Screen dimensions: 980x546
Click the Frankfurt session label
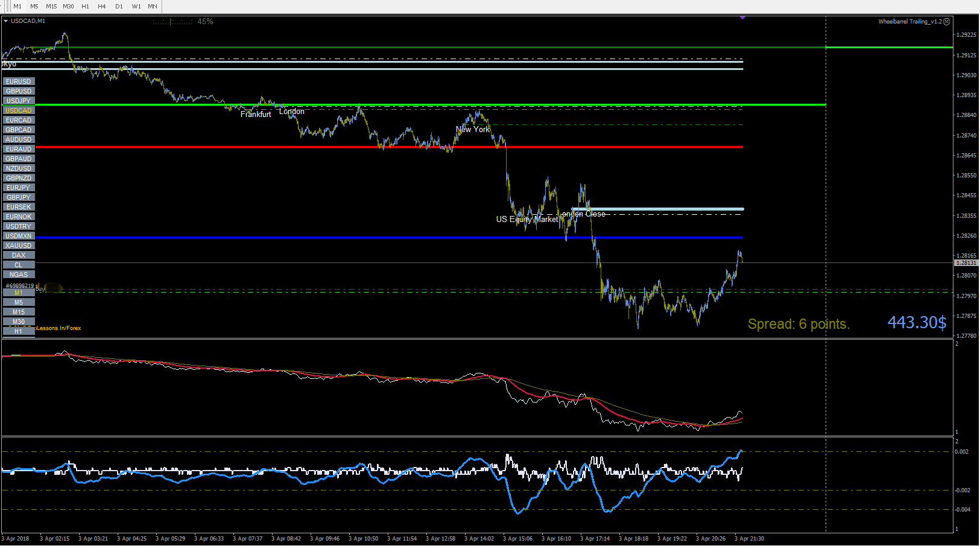pyautogui.click(x=256, y=115)
